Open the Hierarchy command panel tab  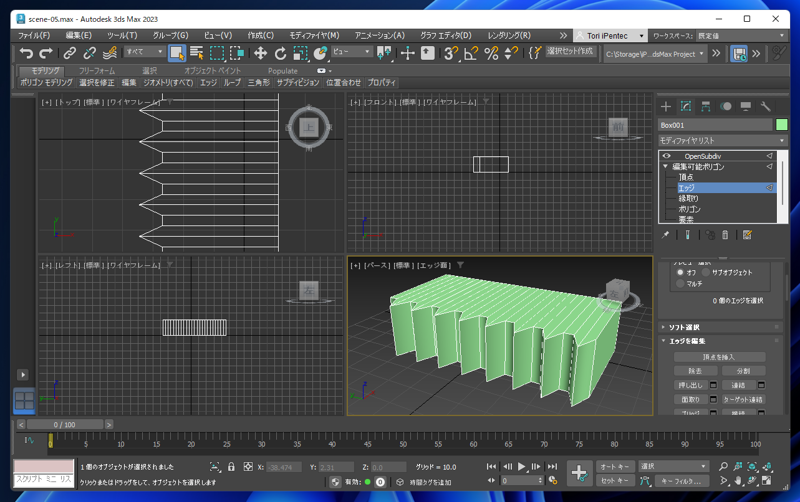[x=706, y=106]
